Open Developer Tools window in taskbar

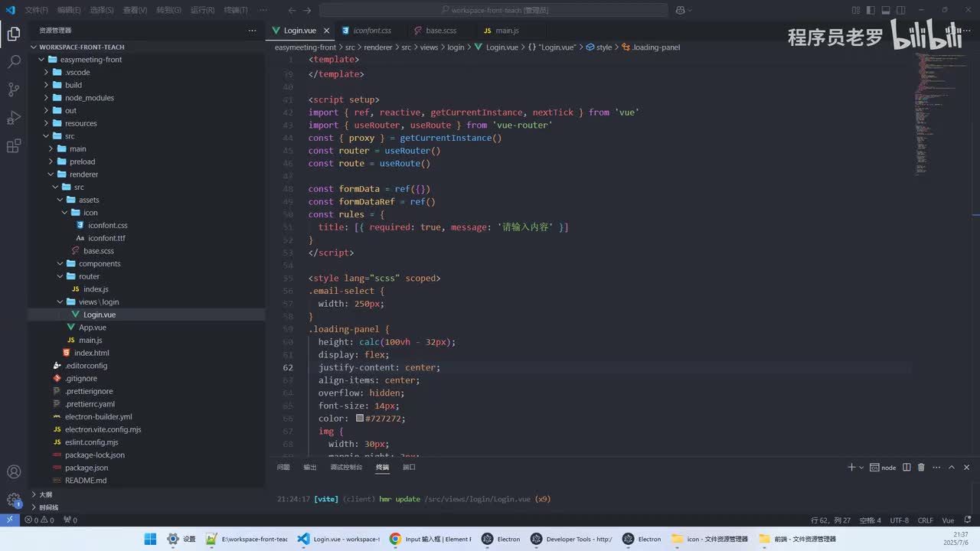pyautogui.click(x=572, y=539)
